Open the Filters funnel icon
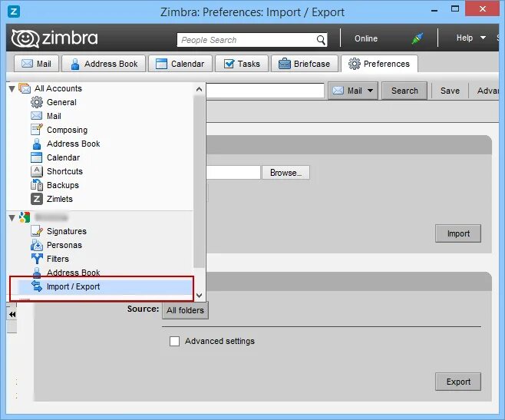The image size is (505, 420). 37,259
